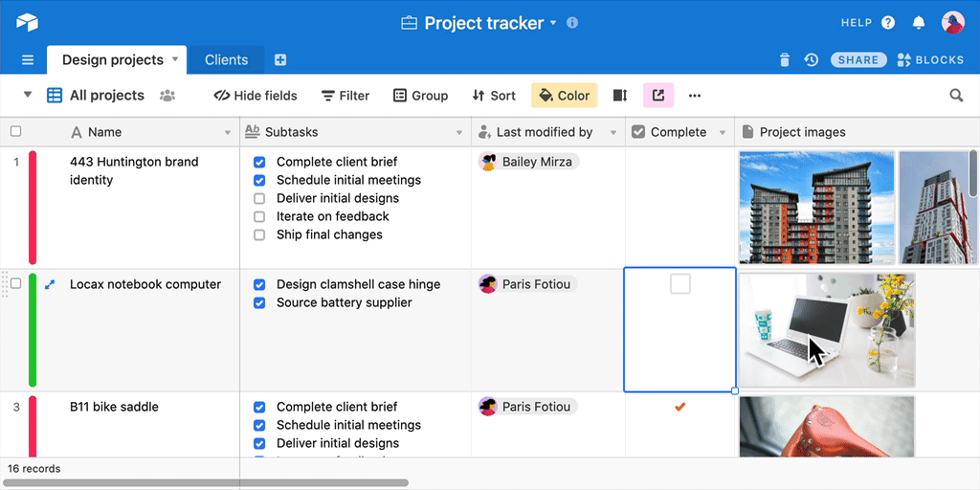Click the fill handle of selected cell
Screen dimensions: 980x490
click(x=735, y=391)
